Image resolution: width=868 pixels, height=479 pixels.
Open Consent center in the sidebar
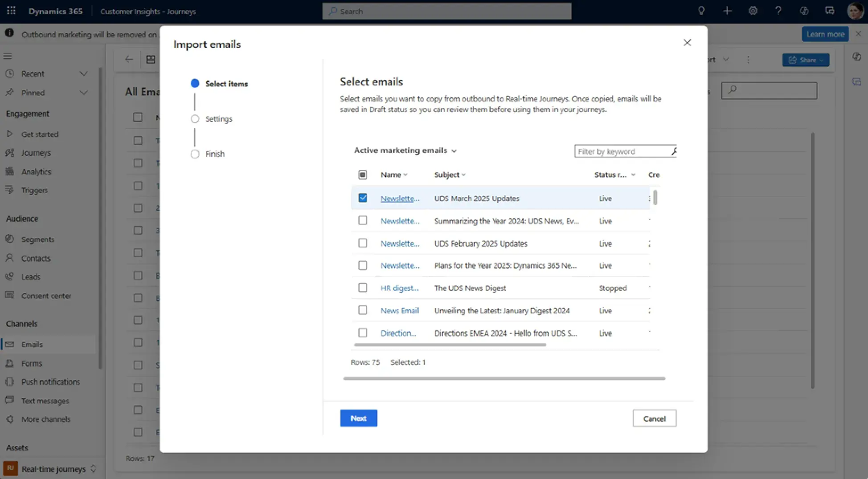click(x=47, y=296)
